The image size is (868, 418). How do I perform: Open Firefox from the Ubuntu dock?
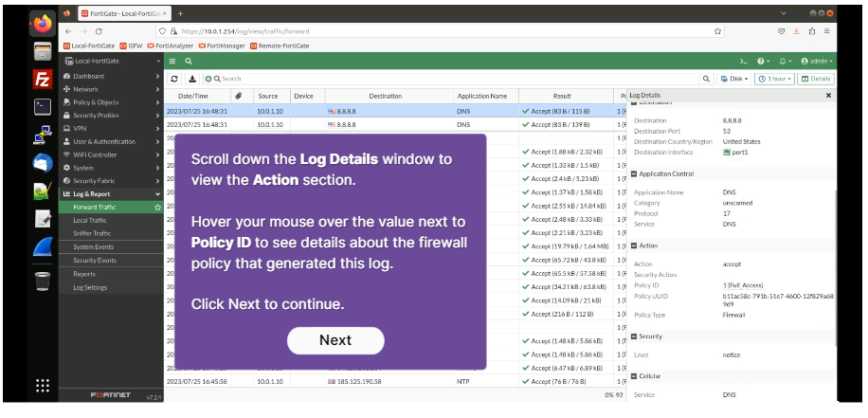[43, 24]
